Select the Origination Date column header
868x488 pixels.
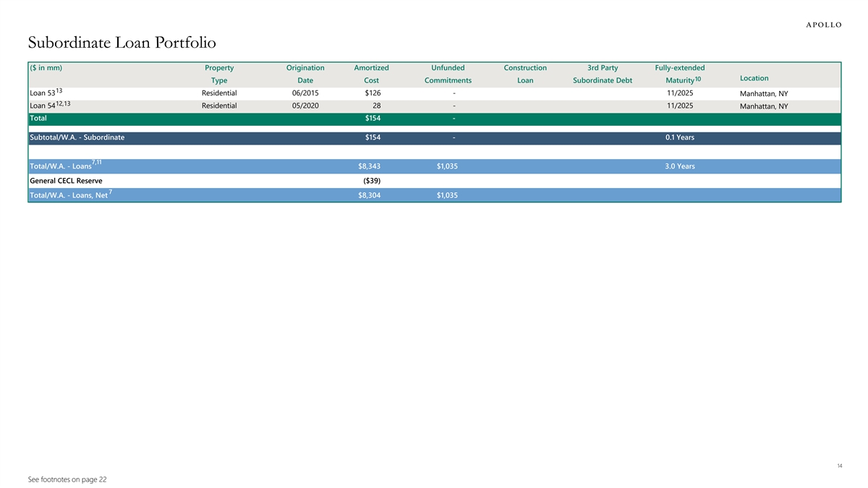coord(305,74)
